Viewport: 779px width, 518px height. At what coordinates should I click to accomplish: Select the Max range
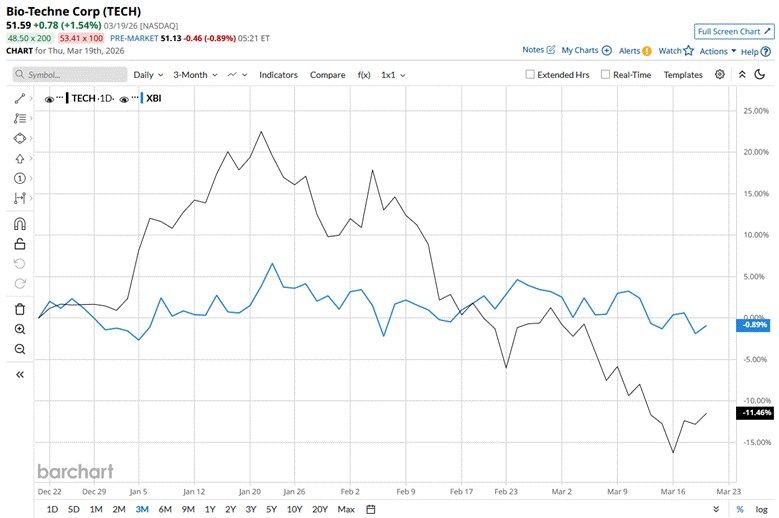click(346, 509)
